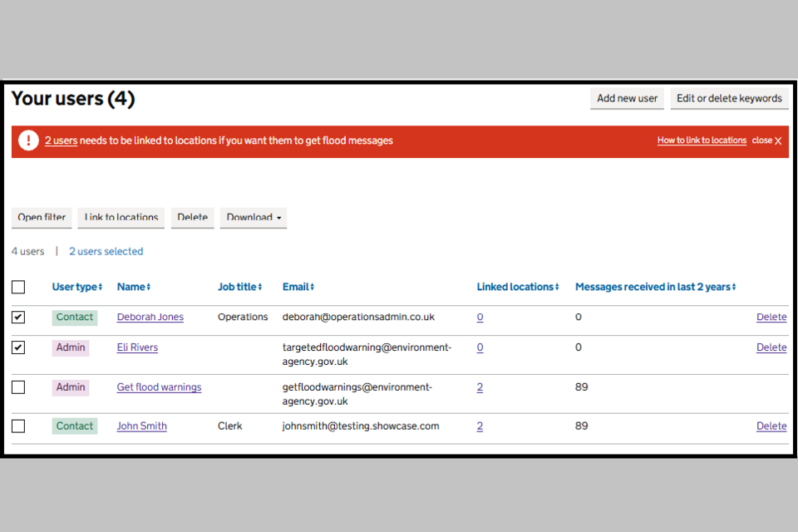This screenshot has width=798, height=532.
Task: Uncheck Eli Rivers row checkbox
Action: coord(18,347)
